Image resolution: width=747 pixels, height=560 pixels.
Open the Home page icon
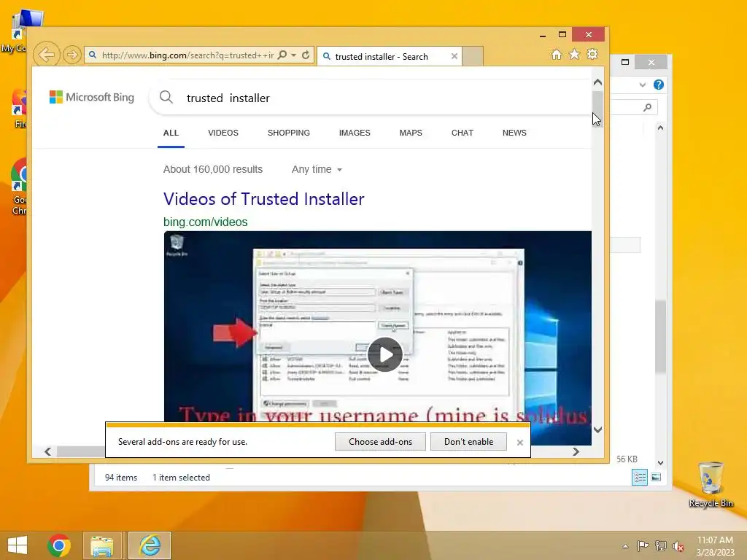click(x=557, y=55)
